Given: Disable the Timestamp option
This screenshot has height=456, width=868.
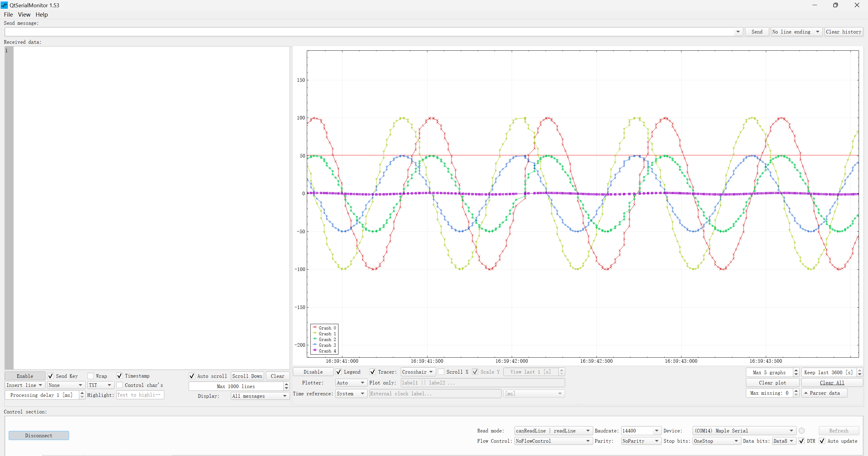Looking at the screenshot, I should tap(120, 376).
